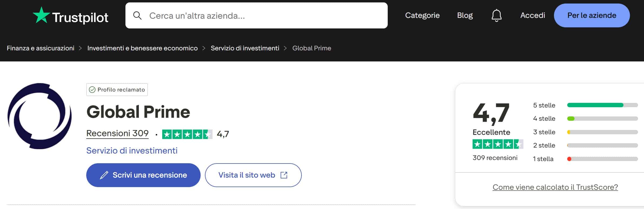
Task: Open notifications via the bell icon
Action: pos(496,15)
